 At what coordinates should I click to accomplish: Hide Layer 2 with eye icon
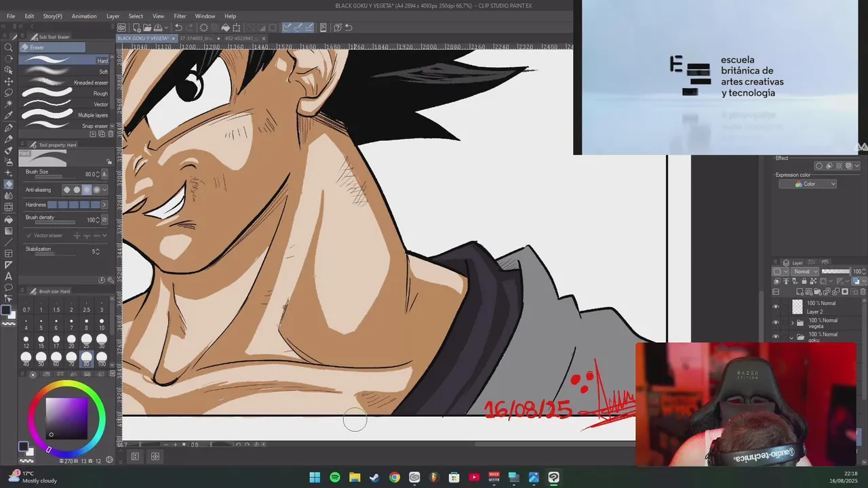pyautogui.click(x=776, y=307)
